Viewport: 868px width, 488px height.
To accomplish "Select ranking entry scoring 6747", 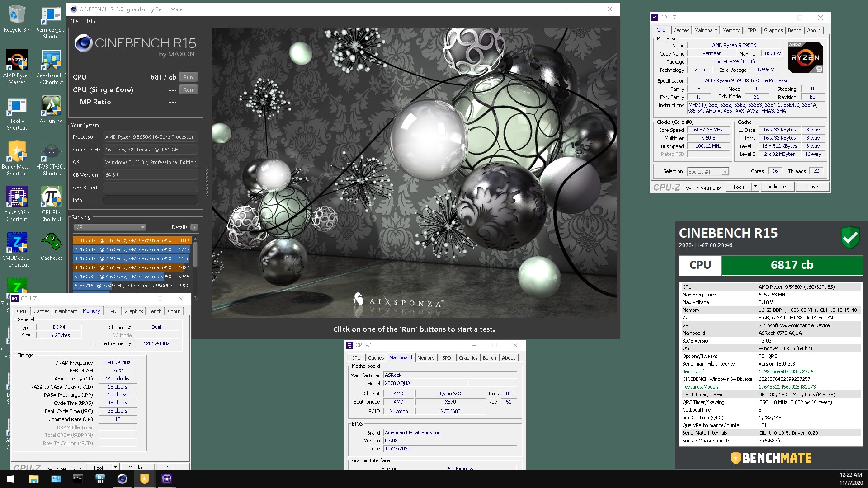I will point(132,249).
